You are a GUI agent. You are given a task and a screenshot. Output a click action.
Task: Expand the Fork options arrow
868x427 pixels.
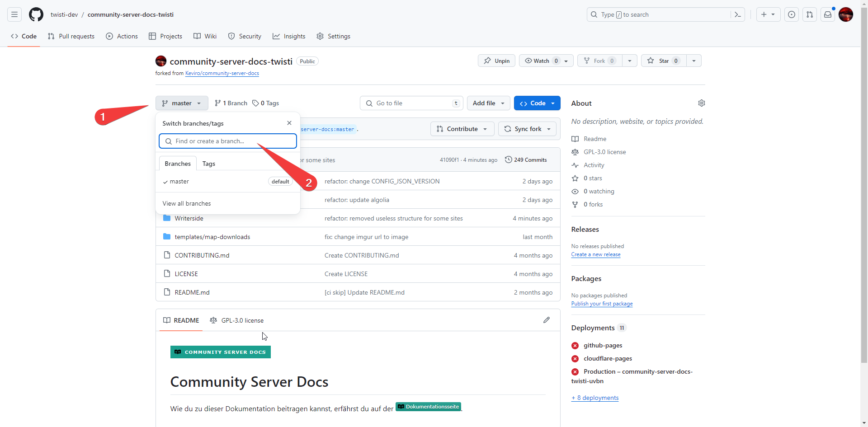[630, 61]
